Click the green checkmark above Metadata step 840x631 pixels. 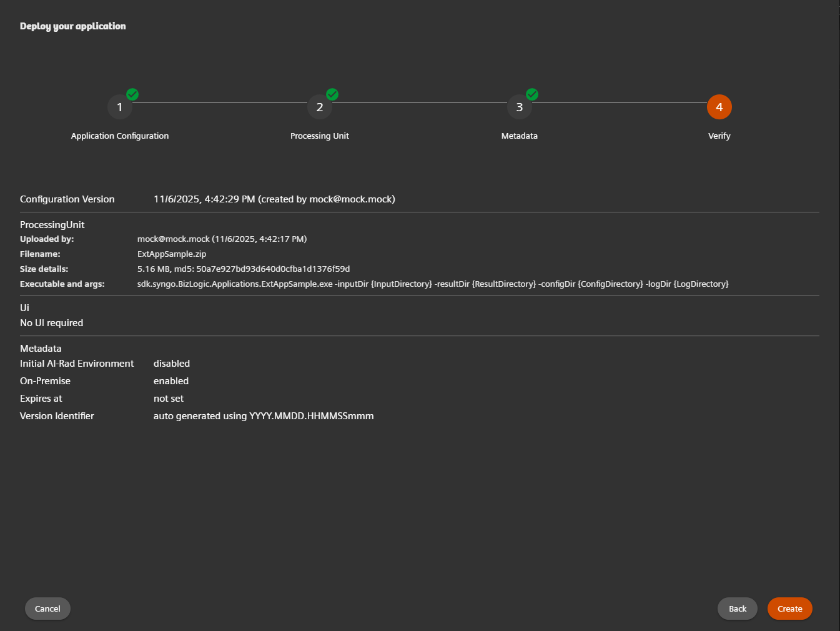point(531,94)
